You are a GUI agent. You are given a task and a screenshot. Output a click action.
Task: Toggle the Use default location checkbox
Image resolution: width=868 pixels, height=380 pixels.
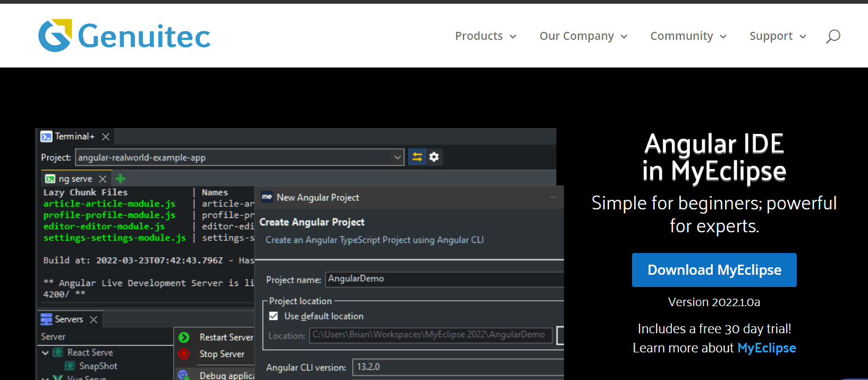pos(274,316)
